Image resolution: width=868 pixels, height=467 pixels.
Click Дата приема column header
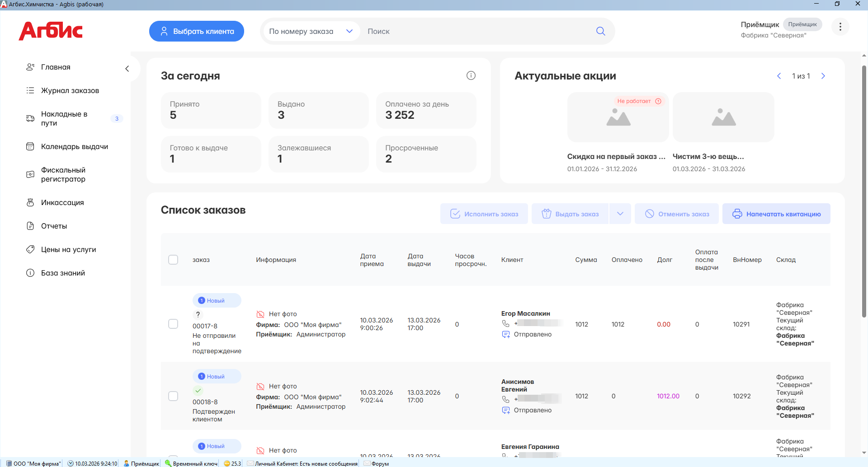pyautogui.click(x=372, y=260)
